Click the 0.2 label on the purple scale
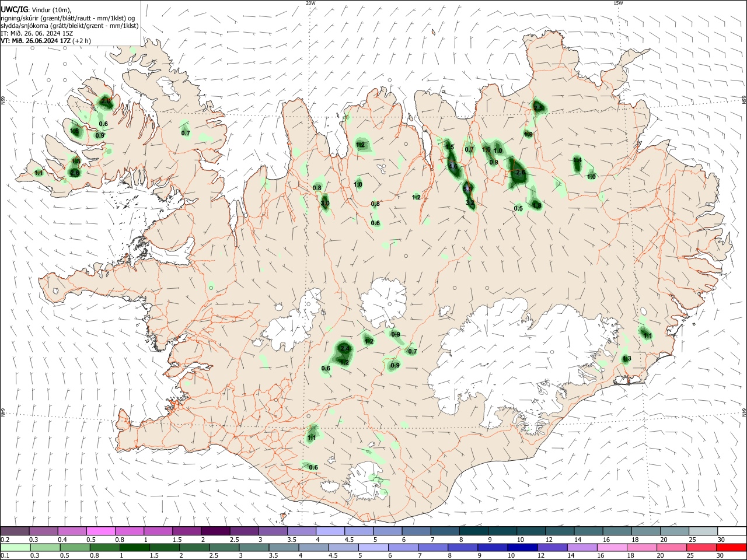Image resolution: width=747 pixels, height=560 pixels. coord(5,539)
